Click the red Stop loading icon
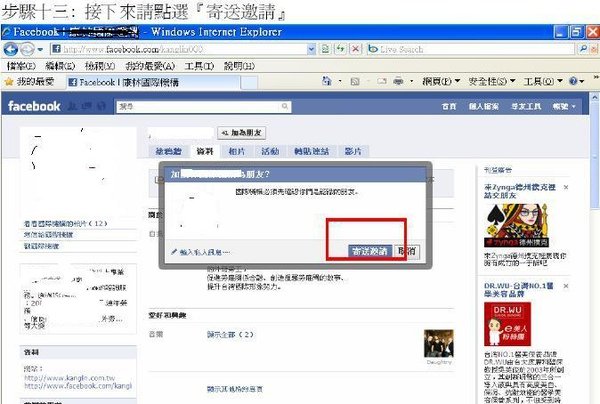 (x=356, y=49)
